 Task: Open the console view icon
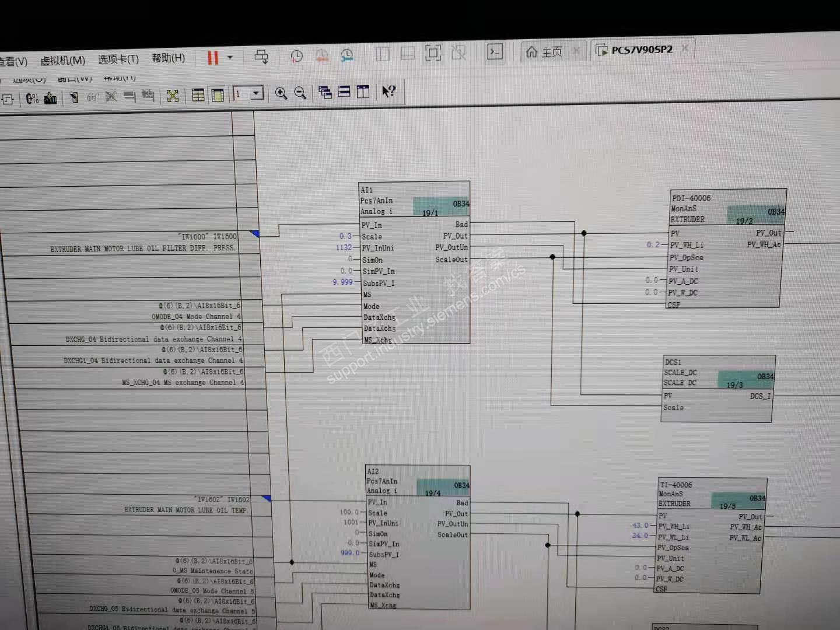pyautogui.click(x=495, y=52)
